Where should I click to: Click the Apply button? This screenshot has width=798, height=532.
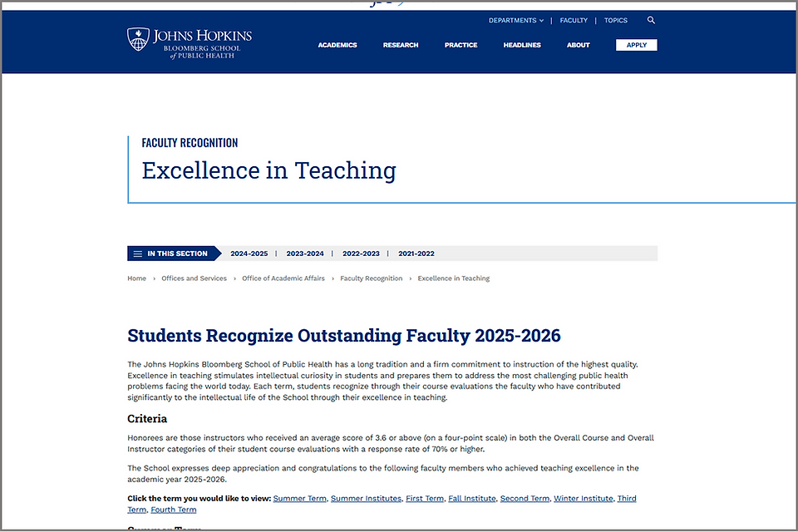pyautogui.click(x=636, y=46)
